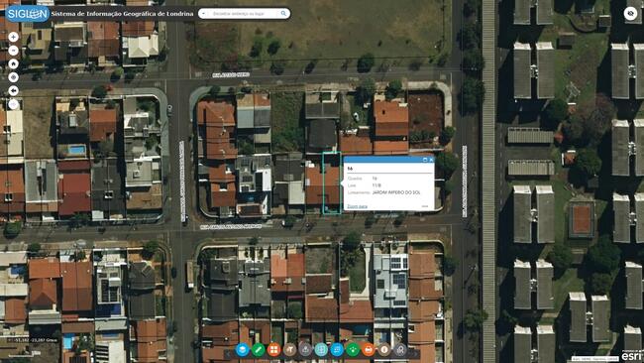
Task: Open the green dotted points widget
Action: 353,350
